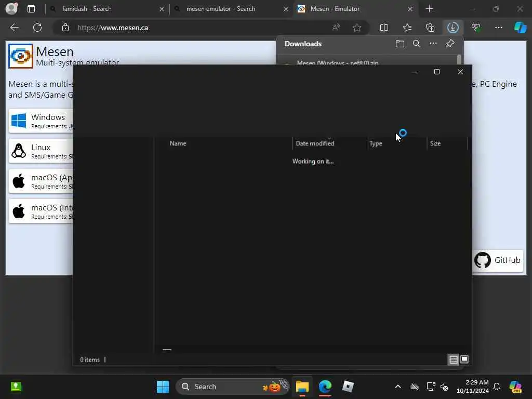Viewport: 532px width, 399px height.
Task: Close the famidash - Search tab
Action: tap(162, 9)
